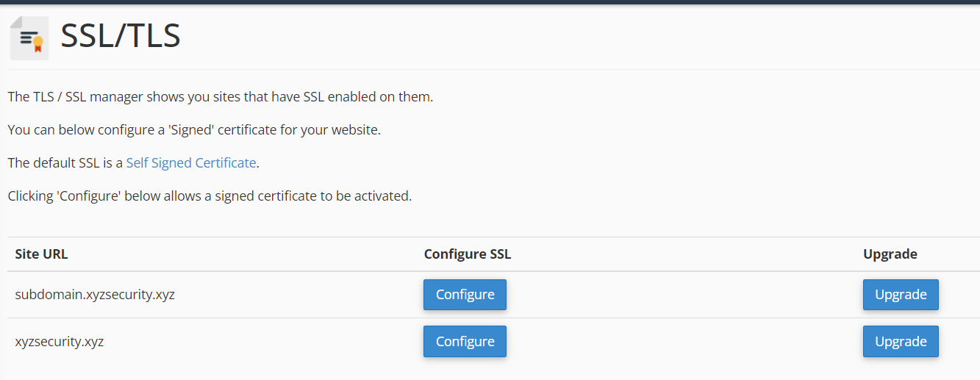Screen dimensions: 980x380
Task: Configure SSL for the xyzsecurity.xyz main domain
Action: click(465, 342)
